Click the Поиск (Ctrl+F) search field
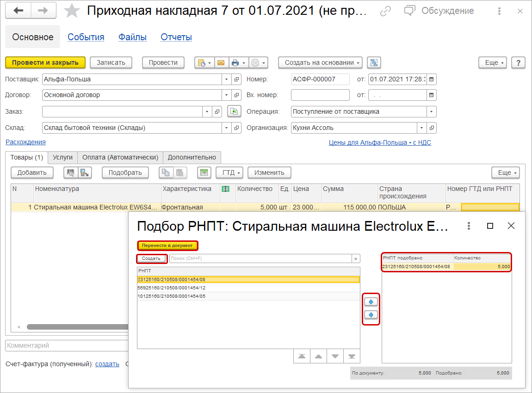 point(260,258)
